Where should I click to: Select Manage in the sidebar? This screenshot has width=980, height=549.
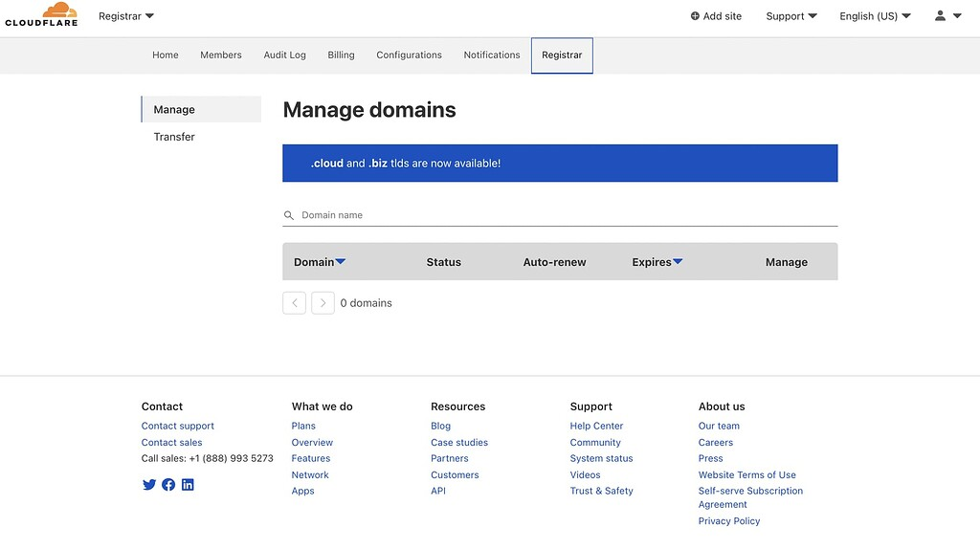click(x=201, y=109)
